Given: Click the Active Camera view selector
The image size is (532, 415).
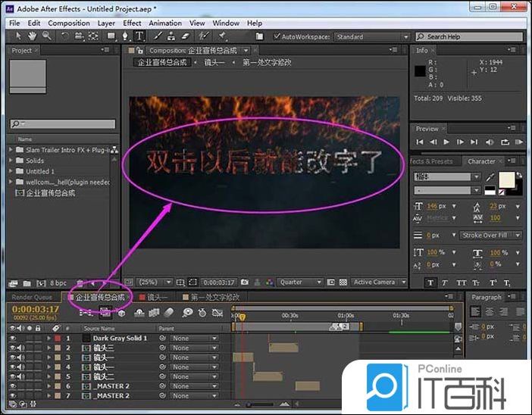Looking at the screenshot, I should 378,282.
